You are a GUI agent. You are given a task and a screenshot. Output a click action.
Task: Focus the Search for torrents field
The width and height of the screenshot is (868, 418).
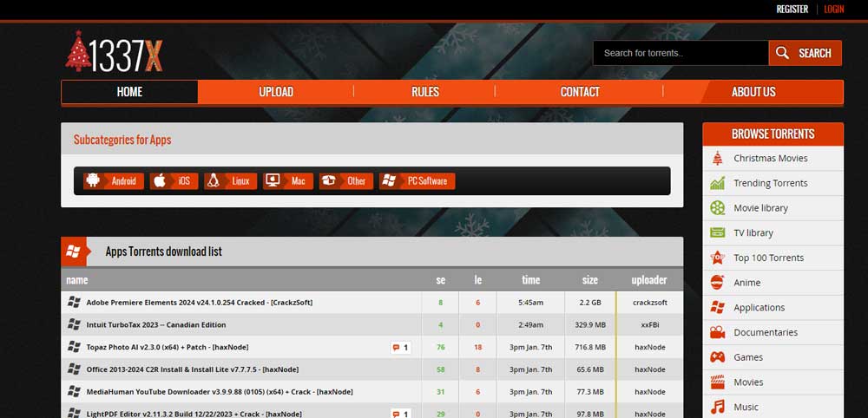click(x=680, y=53)
